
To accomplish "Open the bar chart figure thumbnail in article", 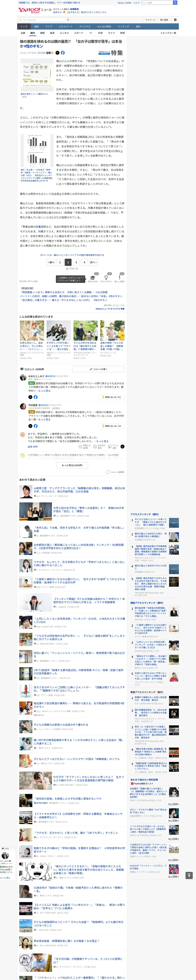I will [37, 151].
